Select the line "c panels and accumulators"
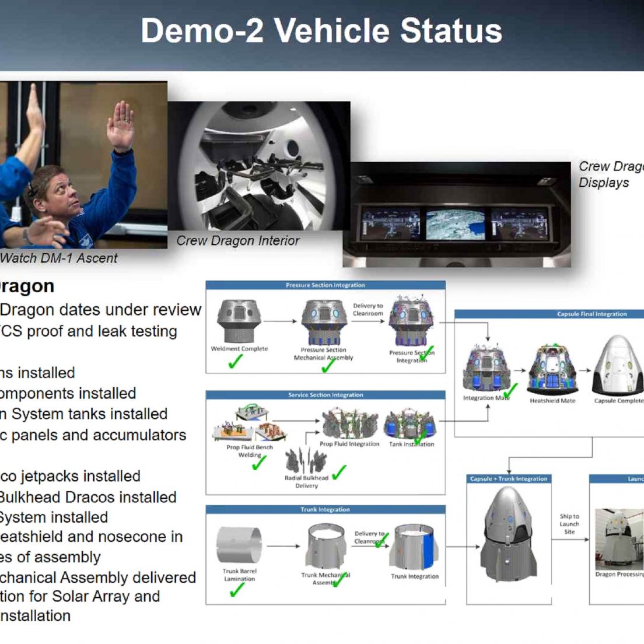The width and height of the screenshot is (644, 644). click(x=93, y=435)
